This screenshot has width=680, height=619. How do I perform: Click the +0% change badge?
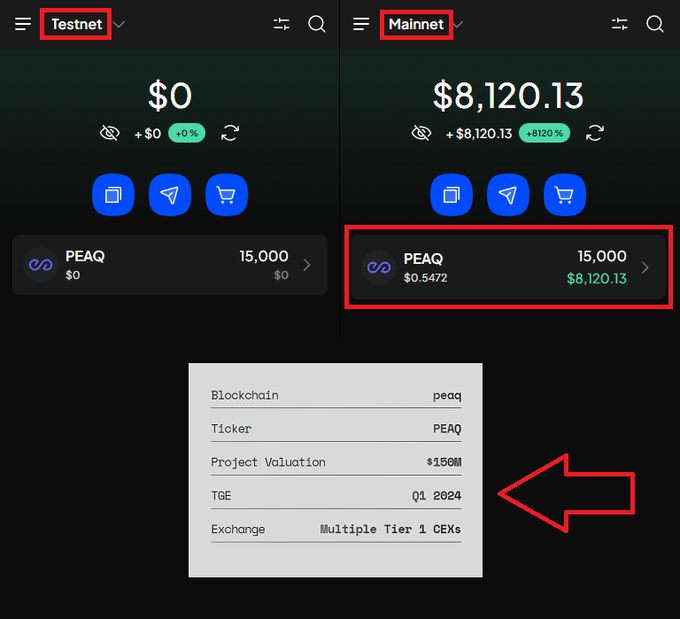point(186,133)
